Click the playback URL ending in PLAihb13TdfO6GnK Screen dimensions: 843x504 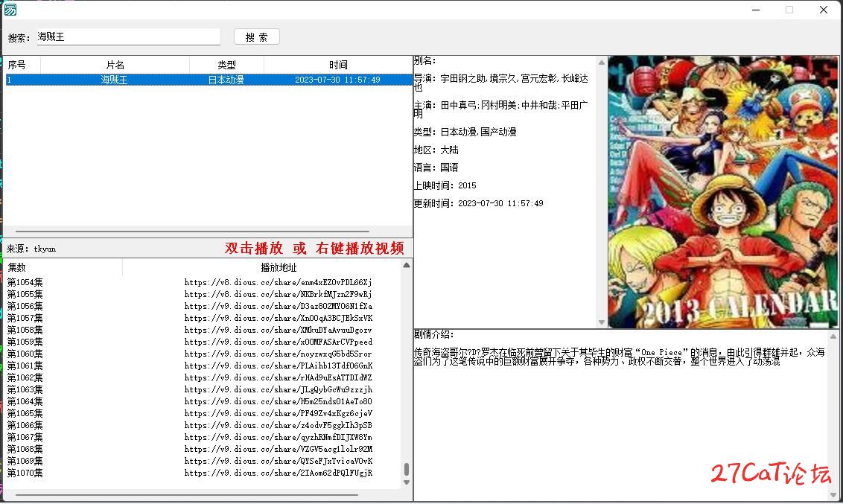click(x=278, y=366)
